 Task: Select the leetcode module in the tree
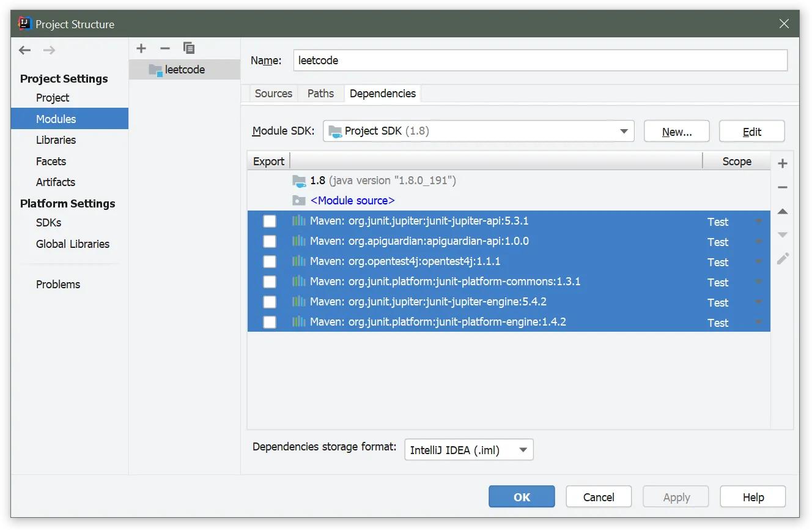point(185,70)
